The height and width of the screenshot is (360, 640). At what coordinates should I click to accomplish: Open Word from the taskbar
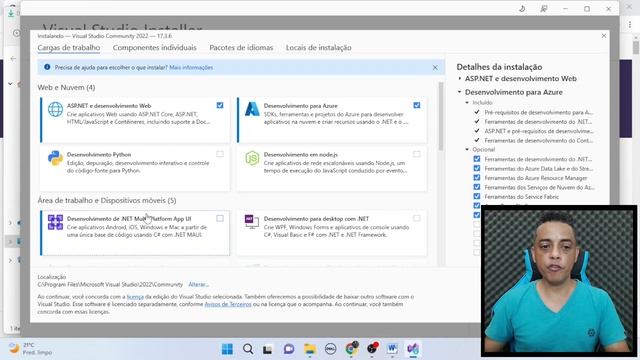pyautogui.click(x=392, y=349)
